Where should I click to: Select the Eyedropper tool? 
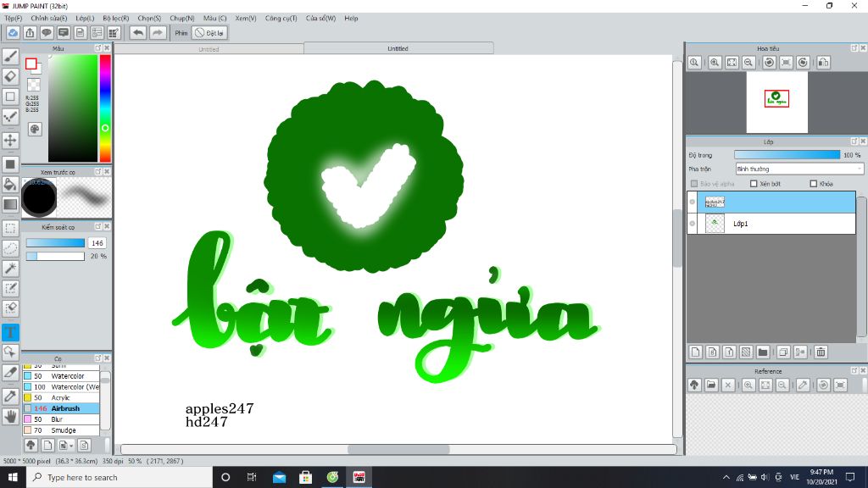(x=10, y=396)
